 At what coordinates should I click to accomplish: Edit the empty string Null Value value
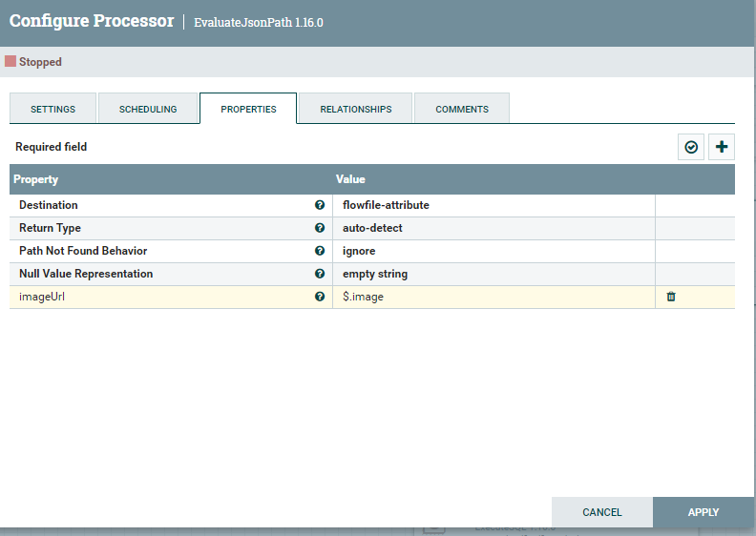[493, 274]
